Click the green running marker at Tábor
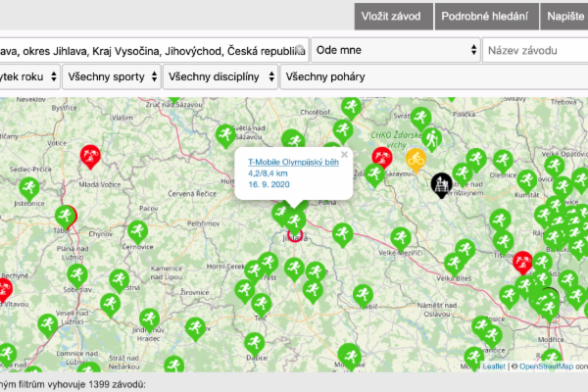588x392 pixels. [66, 216]
